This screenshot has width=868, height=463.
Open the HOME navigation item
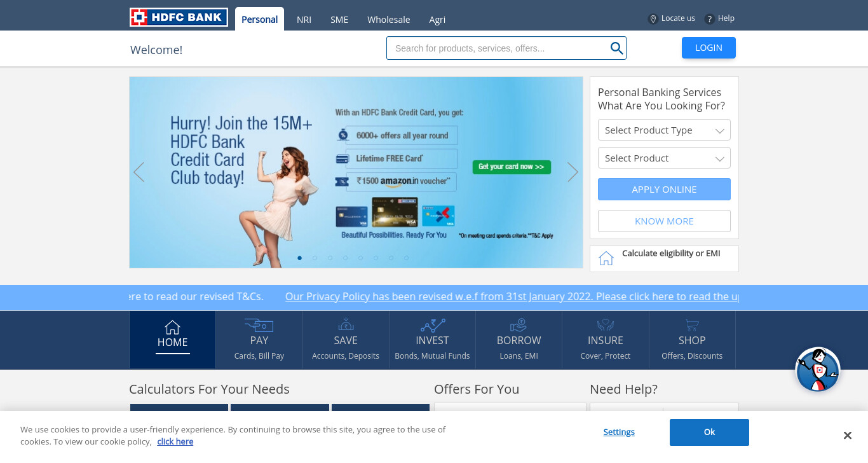(x=173, y=340)
